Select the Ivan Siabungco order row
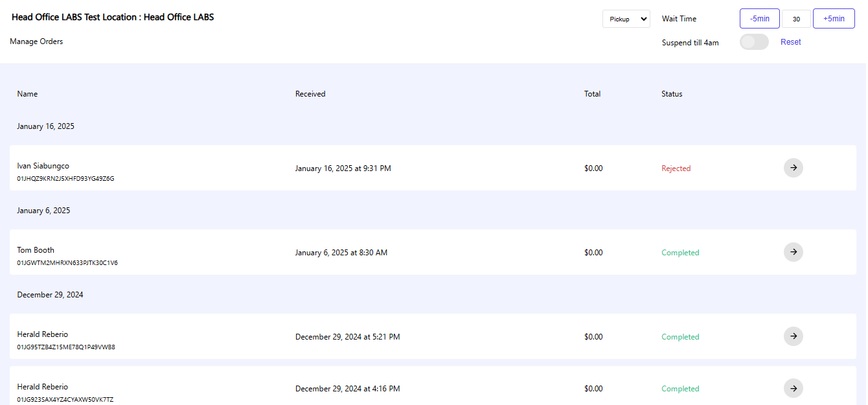Viewport: 868px width, 405px height. coord(433,168)
